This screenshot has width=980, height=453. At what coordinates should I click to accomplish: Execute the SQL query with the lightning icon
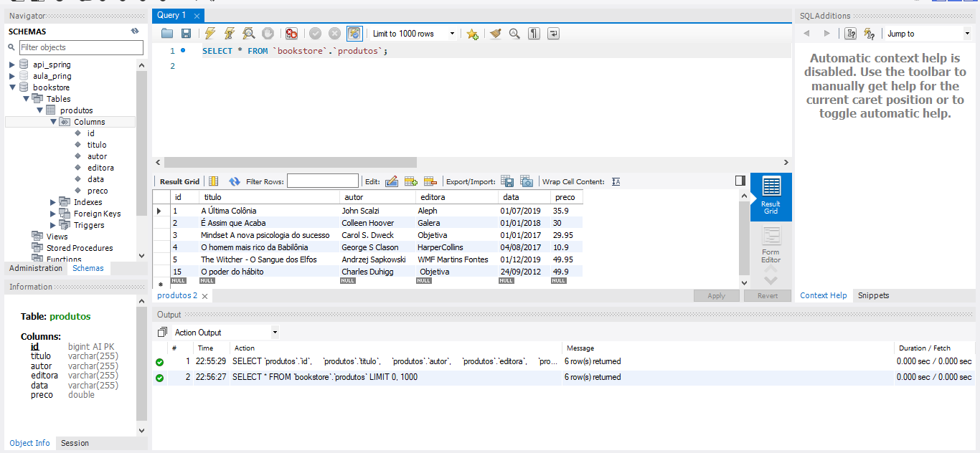(x=209, y=33)
